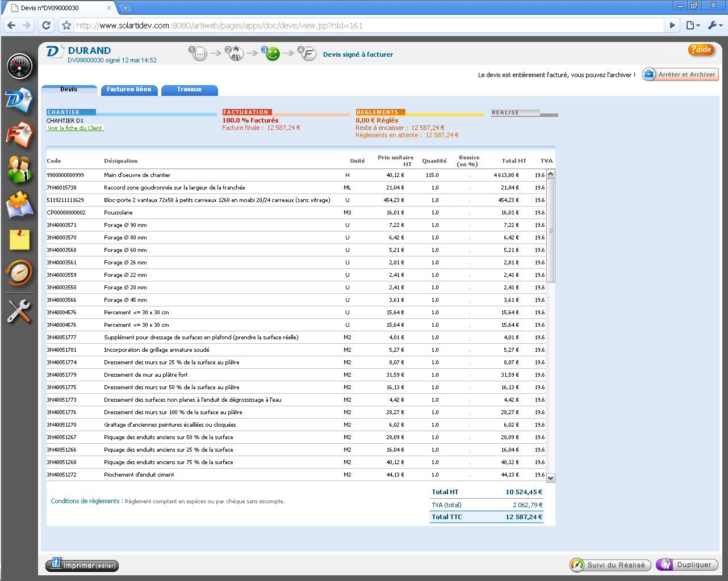The image size is (728, 581).
Task: Click table scrollbar down arrow
Action: (550, 478)
